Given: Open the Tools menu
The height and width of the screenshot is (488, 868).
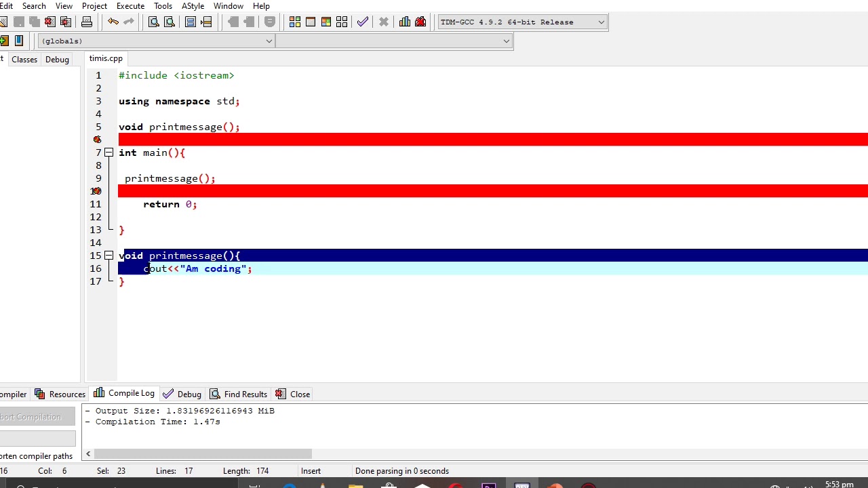Looking at the screenshot, I should (163, 6).
